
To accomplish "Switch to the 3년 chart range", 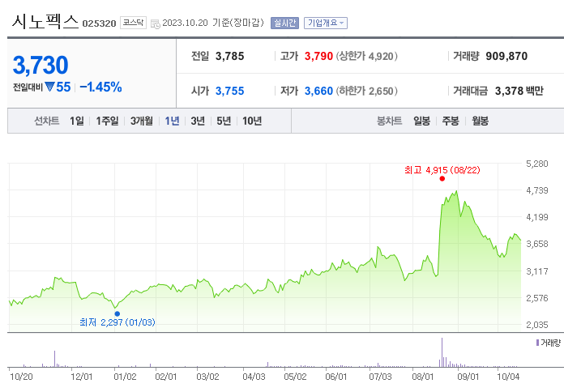I will click(198, 121).
